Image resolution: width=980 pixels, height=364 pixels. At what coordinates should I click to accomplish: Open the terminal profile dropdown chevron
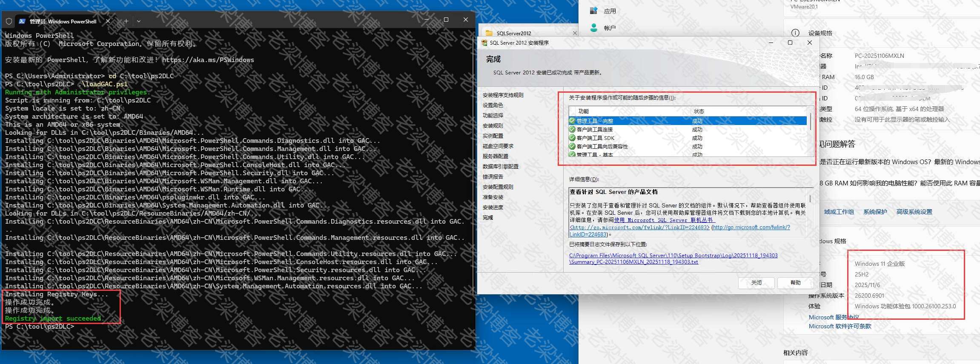click(x=139, y=21)
